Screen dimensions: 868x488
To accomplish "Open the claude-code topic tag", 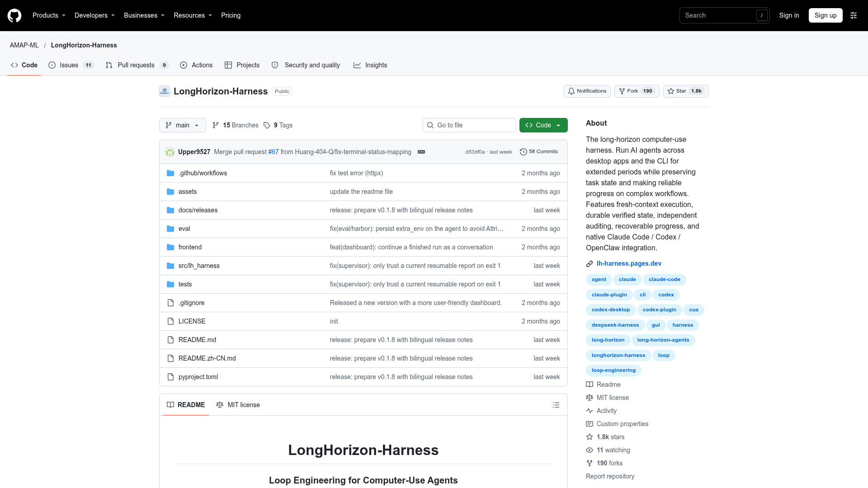I will (x=664, y=280).
